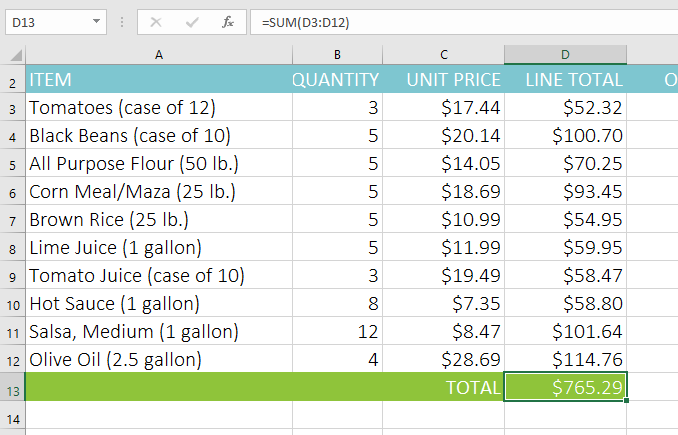Click the green TOTAL label cell
The height and width of the screenshot is (435, 678).
444,386
